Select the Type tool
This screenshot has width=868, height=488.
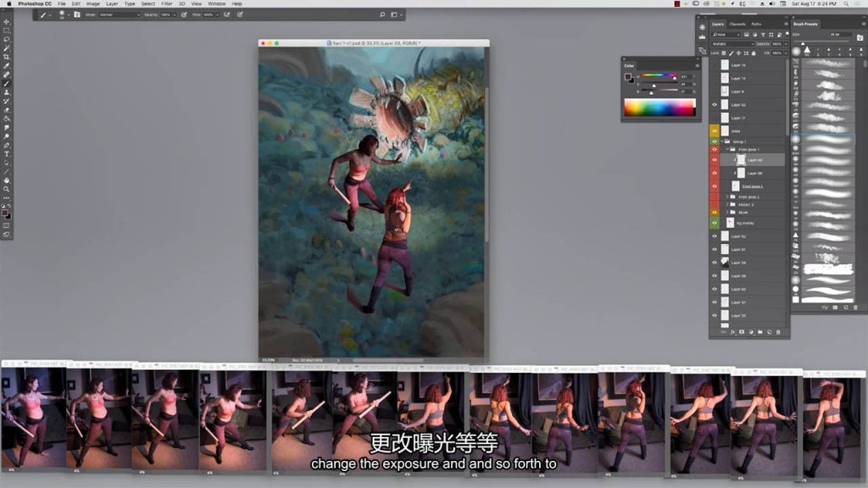[7, 154]
